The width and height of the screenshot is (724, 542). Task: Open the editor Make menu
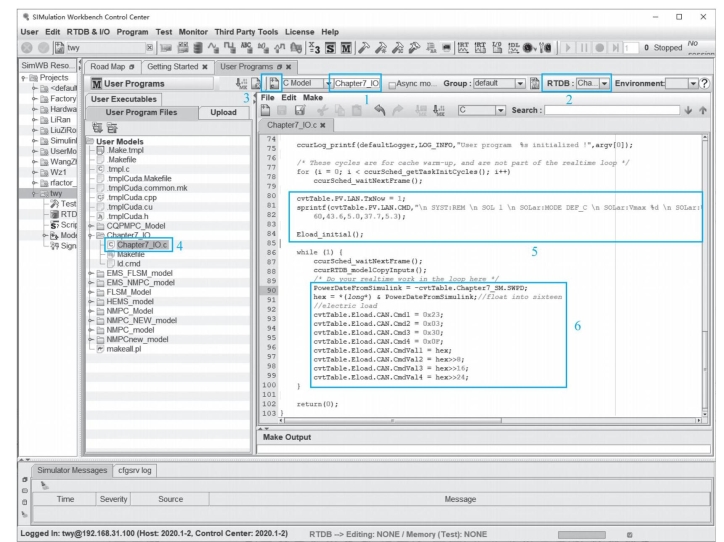pos(313,97)
